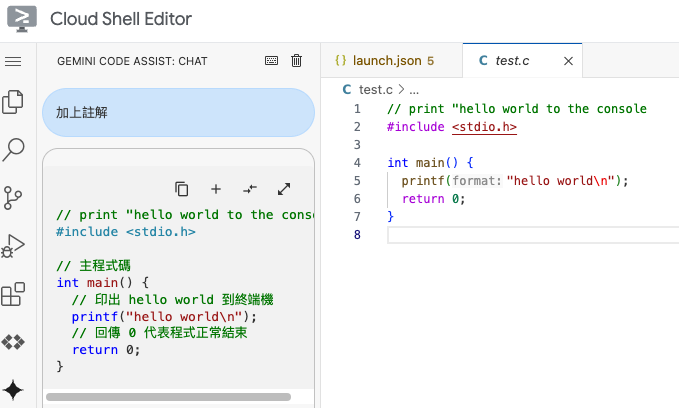Click the #include line in the chat snippet
Viewport: 679px width, 408px height.
point(126,232)
